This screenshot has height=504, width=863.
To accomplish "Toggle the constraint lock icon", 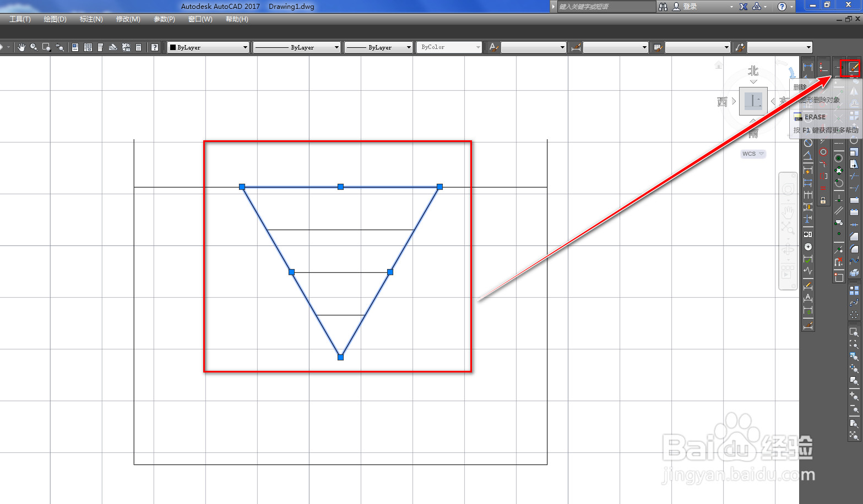I will point(823,200).
